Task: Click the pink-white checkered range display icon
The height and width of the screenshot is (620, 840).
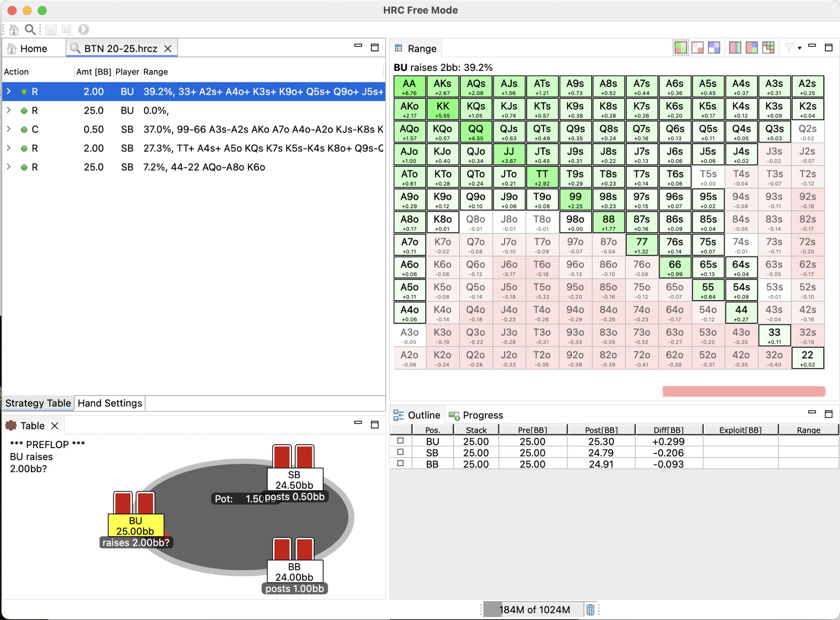Action: click(697, 48)
